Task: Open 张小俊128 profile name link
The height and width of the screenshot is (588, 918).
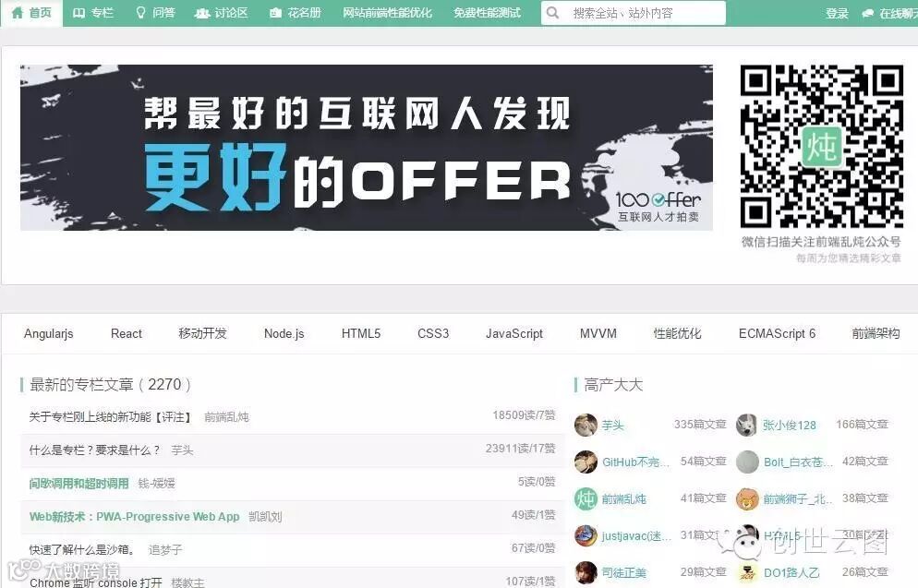Action: tap(790, 426)
